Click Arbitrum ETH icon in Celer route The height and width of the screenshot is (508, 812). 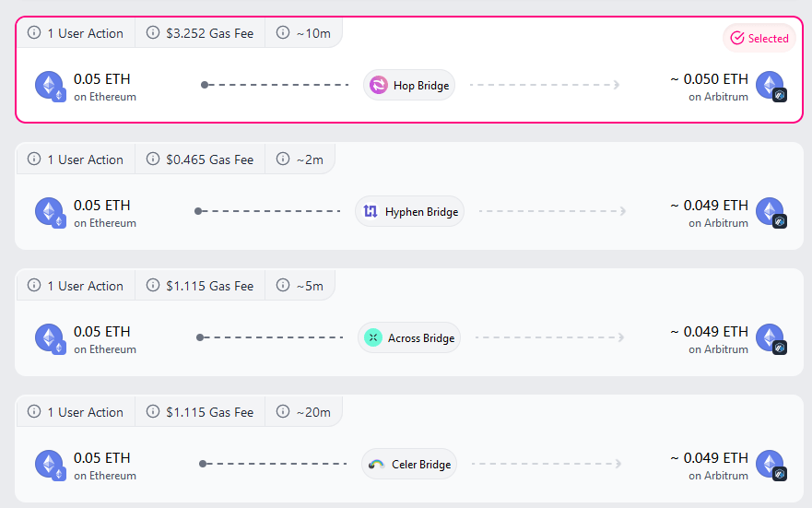click(771, 465)
